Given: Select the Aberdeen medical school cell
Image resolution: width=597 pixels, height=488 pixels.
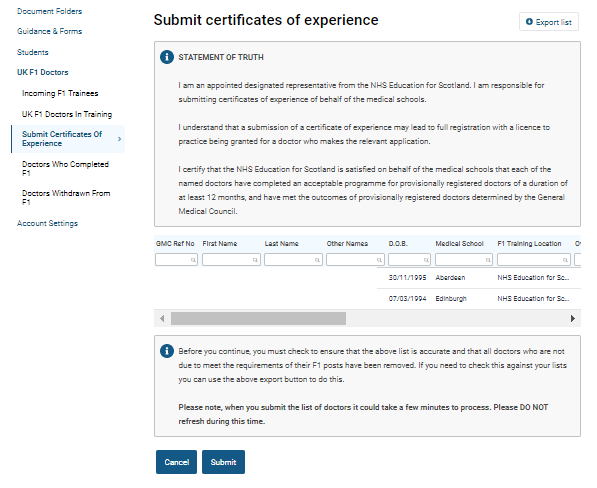Looking at the screenshot, I should click(450, 278).
